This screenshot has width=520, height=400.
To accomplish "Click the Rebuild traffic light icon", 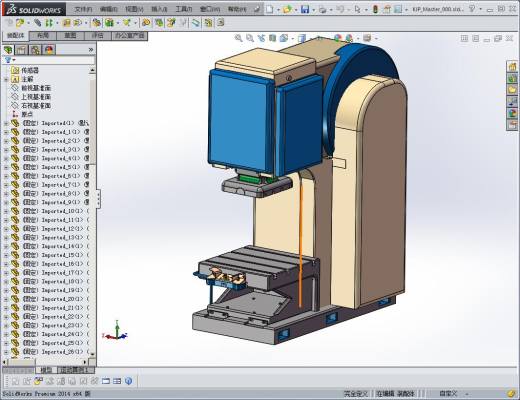I will pos(375,10).
